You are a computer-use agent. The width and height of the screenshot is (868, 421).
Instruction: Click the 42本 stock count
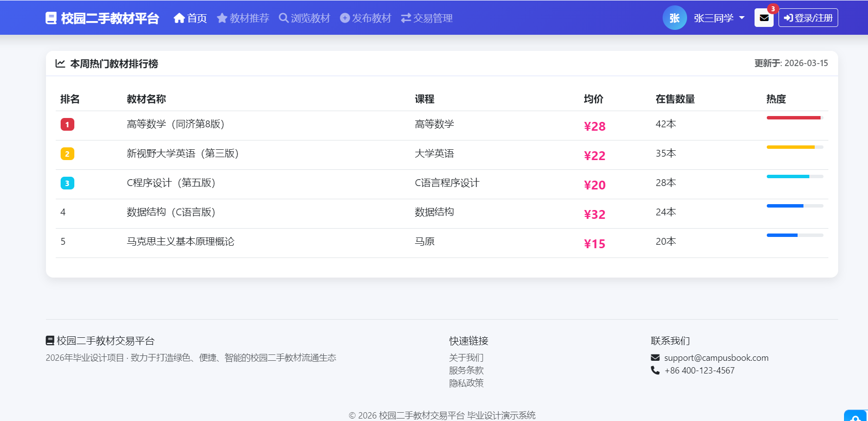tap(666, 124)
